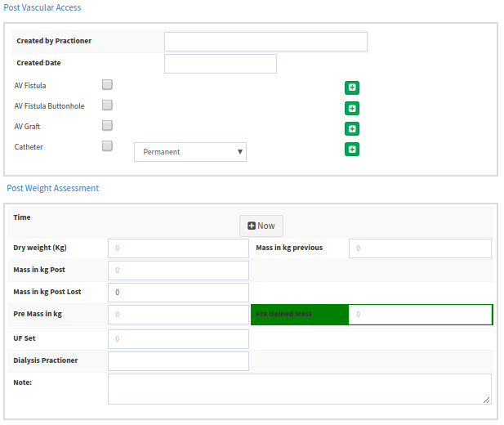Check the AV Graft checkbox
Viewport: 504px width, 425px height.
(x=107, y=125)
